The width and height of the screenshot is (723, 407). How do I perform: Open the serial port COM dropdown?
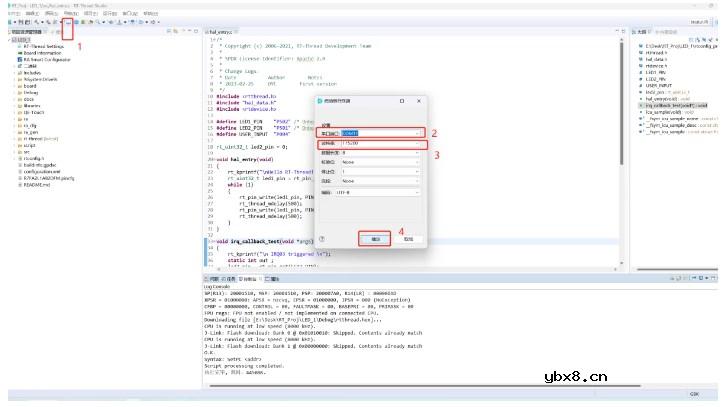tap(381, 132)
